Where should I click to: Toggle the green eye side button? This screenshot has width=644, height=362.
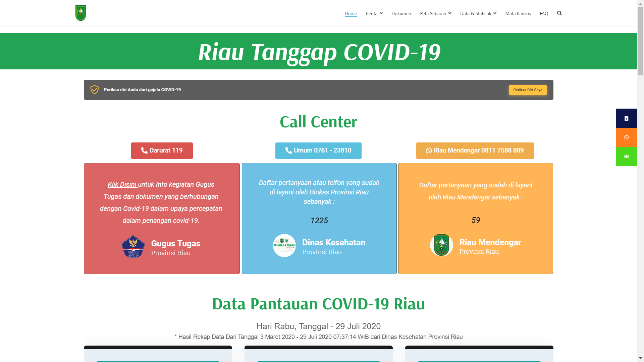click(x=626, y=157)
